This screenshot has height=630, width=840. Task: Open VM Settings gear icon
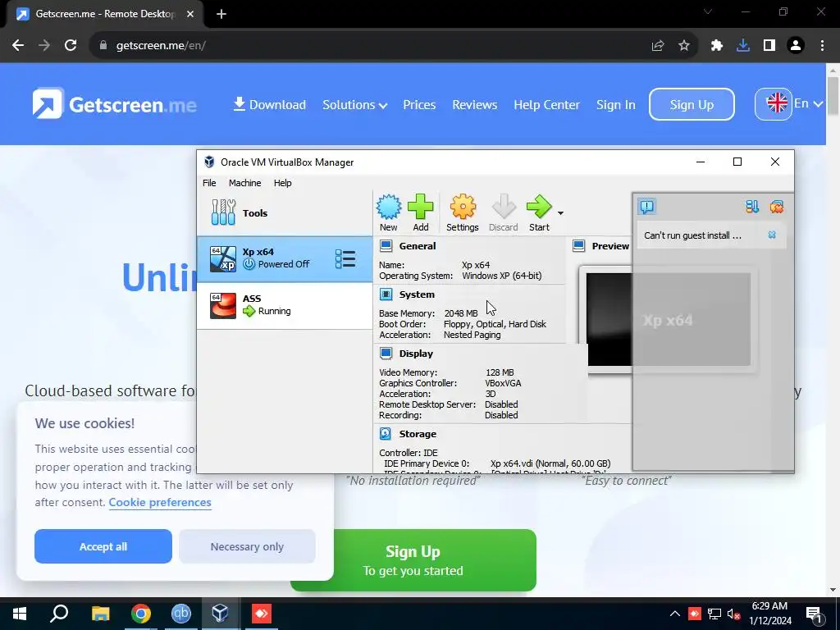click(x=463, y=212)
